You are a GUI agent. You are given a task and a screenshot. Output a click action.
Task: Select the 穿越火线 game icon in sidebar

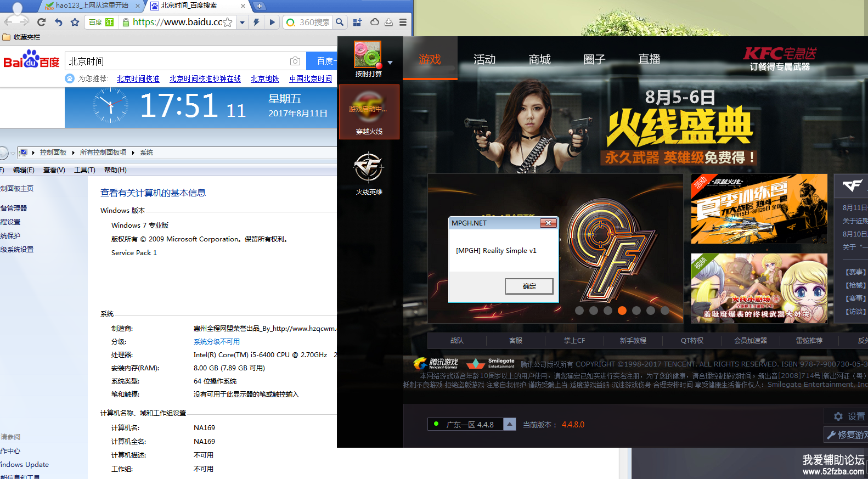(369, 111)
